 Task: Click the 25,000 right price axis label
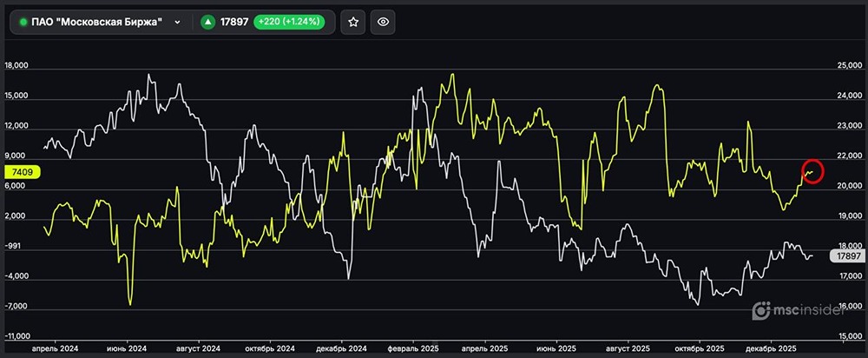pyautogui.click(x=848, y=66)
